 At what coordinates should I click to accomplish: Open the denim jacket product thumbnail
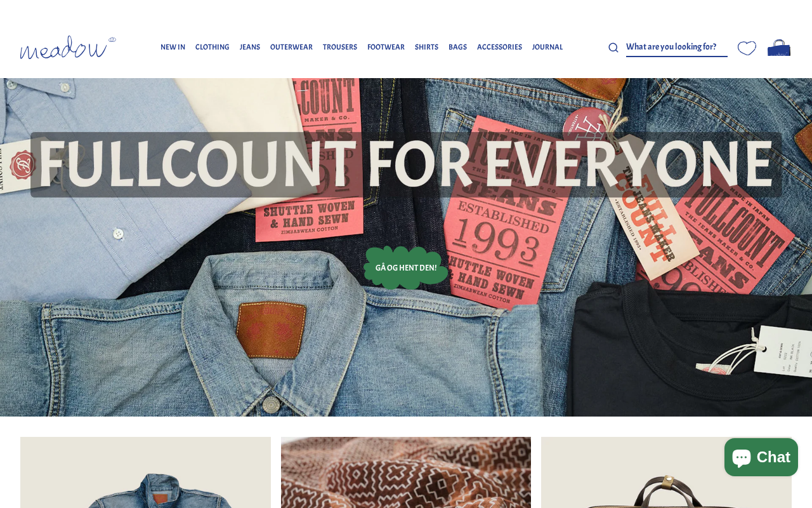145,472
